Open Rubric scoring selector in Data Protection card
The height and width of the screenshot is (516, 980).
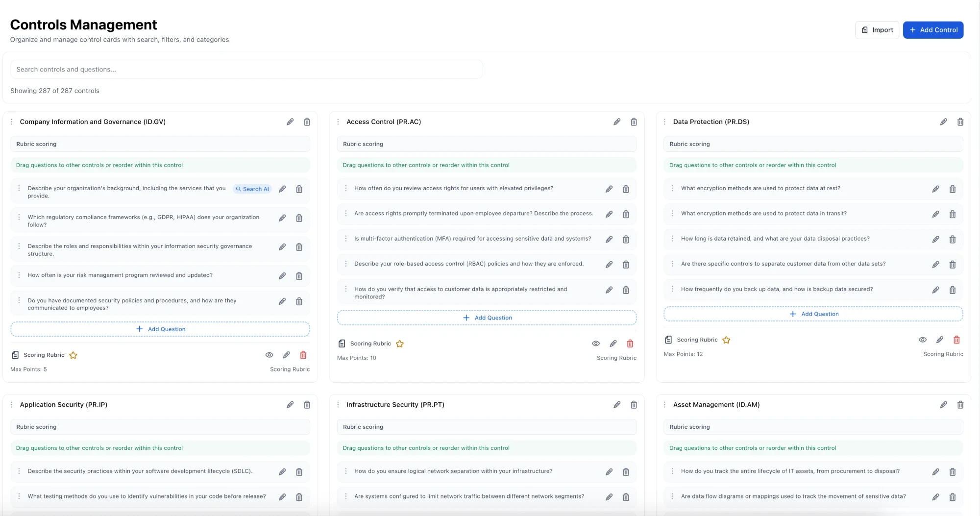coord(813,144)
